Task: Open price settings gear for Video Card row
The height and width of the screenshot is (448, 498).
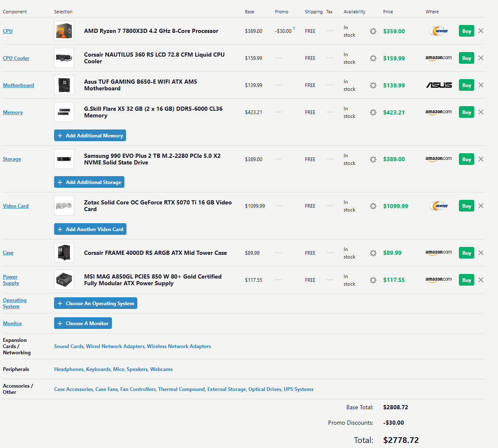Action: [x=373, y=206]
